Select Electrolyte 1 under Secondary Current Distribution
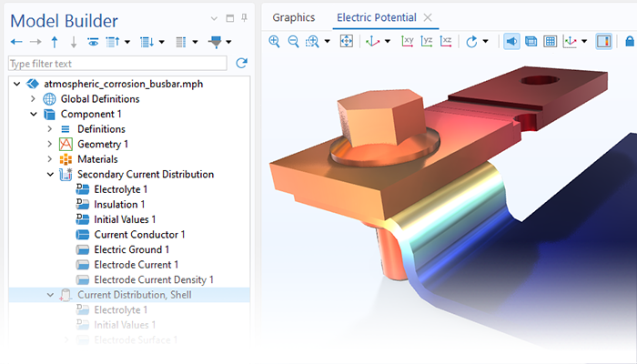Screen dimensions: 637x364 pos(121,189)
